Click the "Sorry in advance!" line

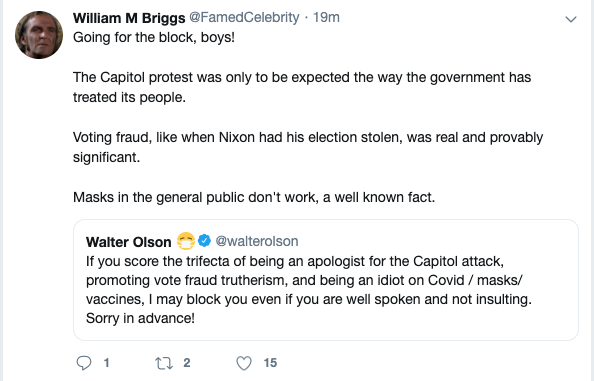click(x=140, y=318)
